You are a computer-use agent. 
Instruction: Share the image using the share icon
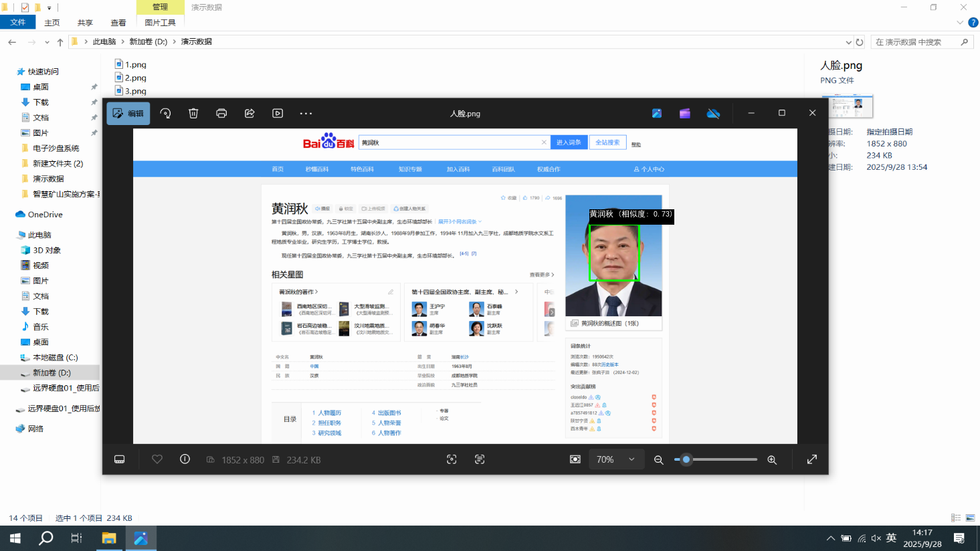(250, 114)
